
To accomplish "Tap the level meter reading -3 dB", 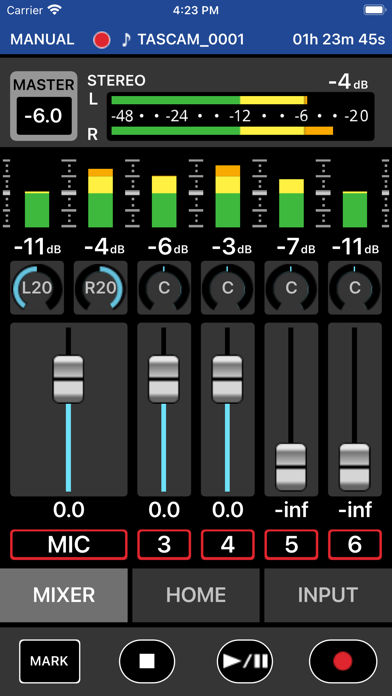I will point(228,196).
